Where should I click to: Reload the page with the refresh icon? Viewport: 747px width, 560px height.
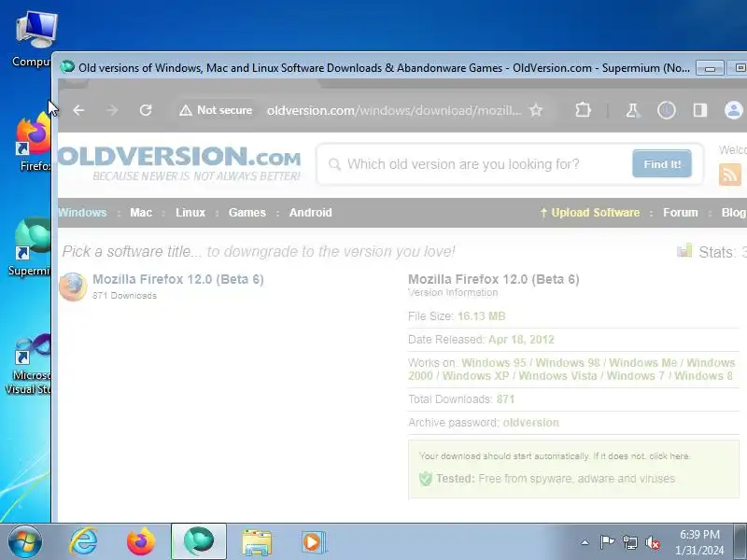pyautogui.click(x=146, y=110)
